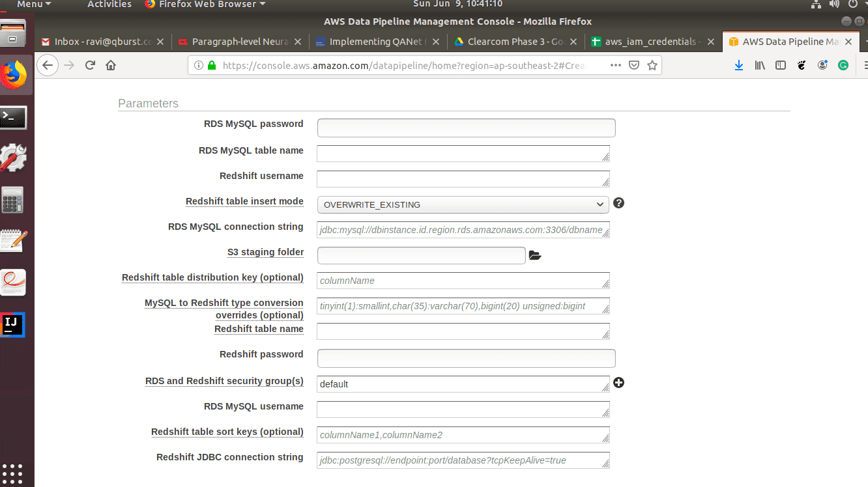Open Firefox Web Browser app menu

pyautogui.click(x=205, y=5)
